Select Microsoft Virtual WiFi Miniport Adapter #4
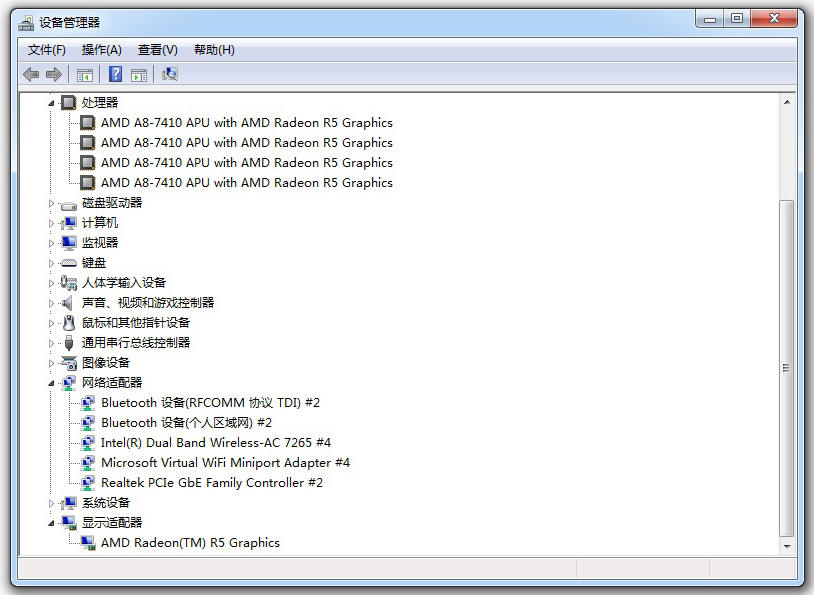Image resolution: width=814 pixels, height=595 pixels. click(225, 462)
